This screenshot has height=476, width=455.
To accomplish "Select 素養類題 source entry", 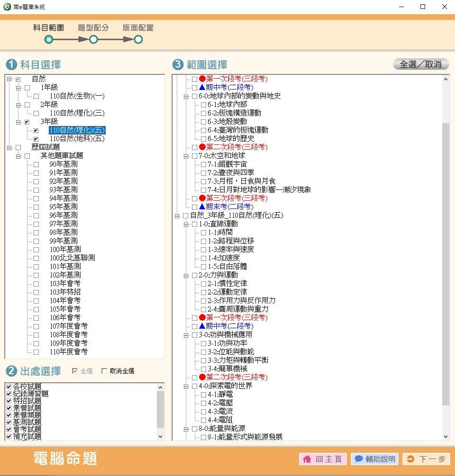I will [x=27, y=415].
